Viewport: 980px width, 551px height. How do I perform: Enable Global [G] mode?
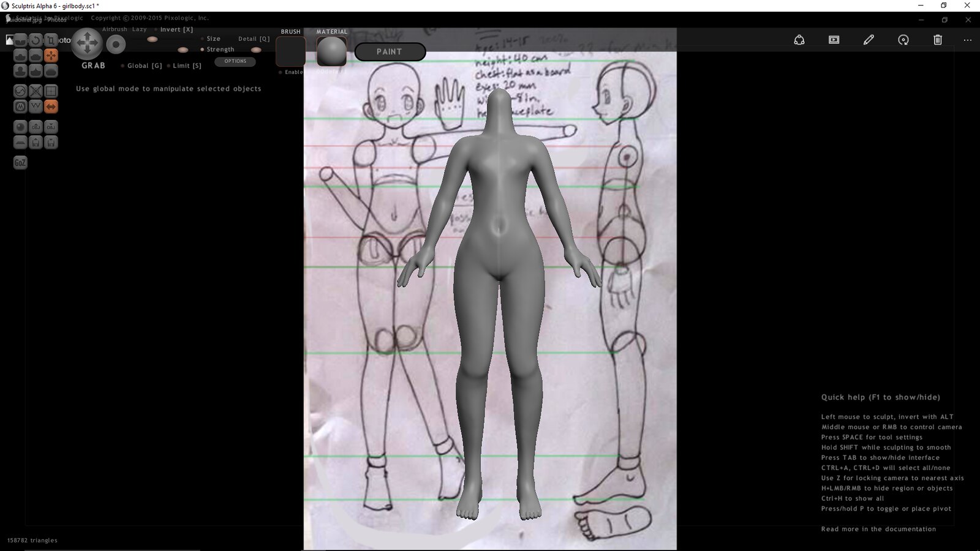[x=141, y=66]
